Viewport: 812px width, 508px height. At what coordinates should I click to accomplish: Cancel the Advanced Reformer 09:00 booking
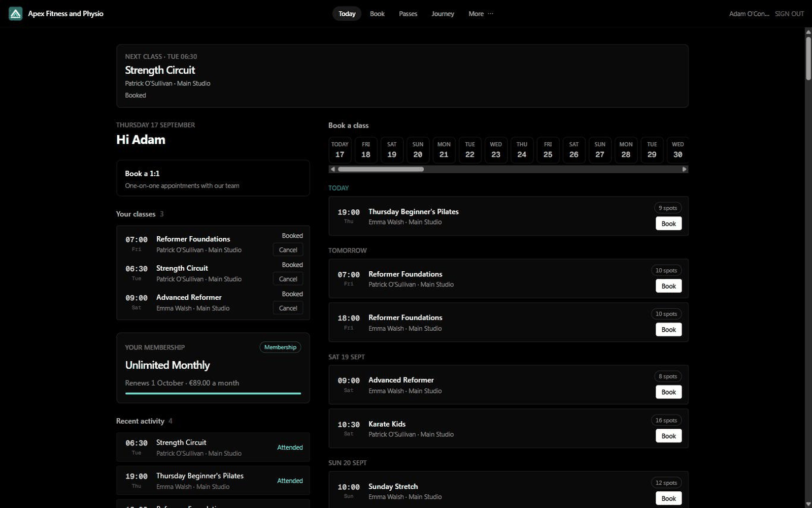pos(288,308)
